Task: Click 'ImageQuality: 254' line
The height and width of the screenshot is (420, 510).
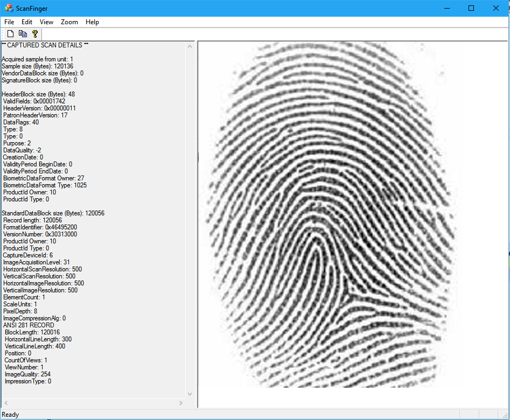Action: coord(27,374)
